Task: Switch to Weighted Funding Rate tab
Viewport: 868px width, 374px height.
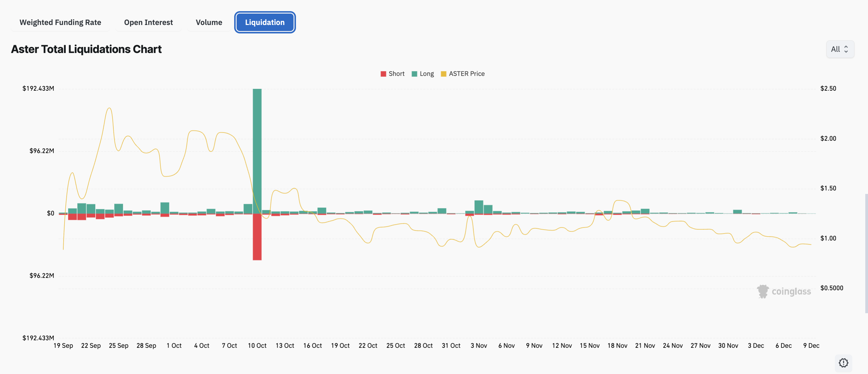Action: pyautogui.click(x=60, y=22)
